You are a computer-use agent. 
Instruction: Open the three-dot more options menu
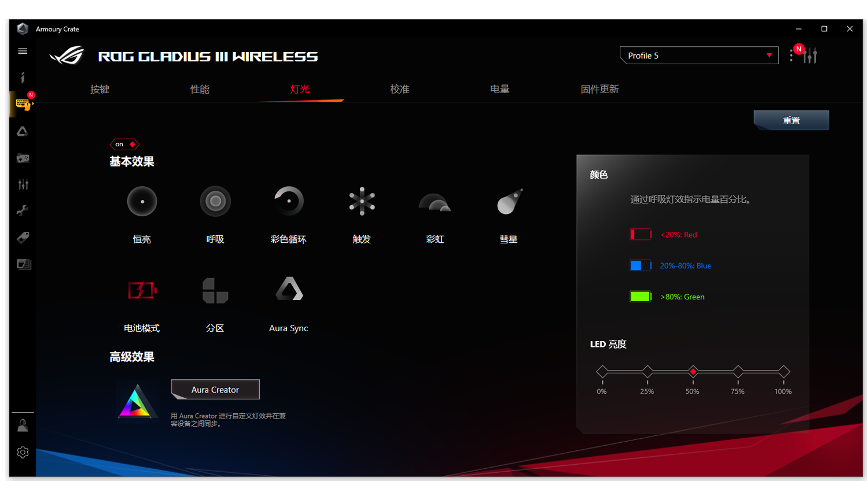tap(791, 56)
